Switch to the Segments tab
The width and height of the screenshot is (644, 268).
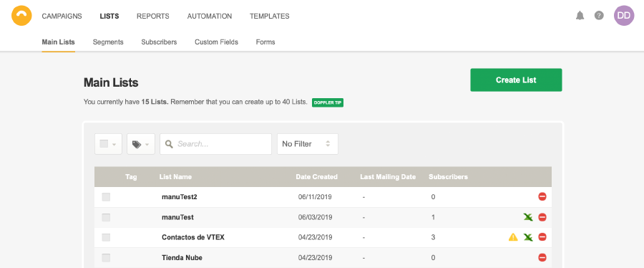pyautogui.click(x=108, y=42)
